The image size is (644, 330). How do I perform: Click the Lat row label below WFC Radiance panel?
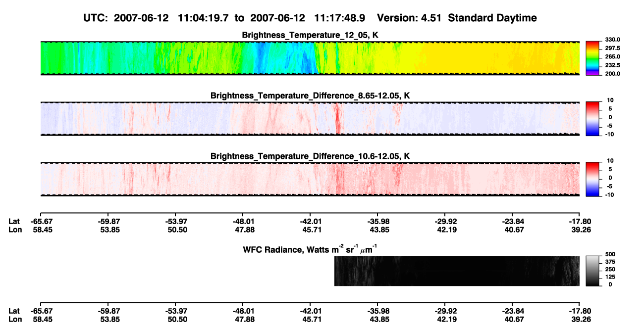pos(14,311)
